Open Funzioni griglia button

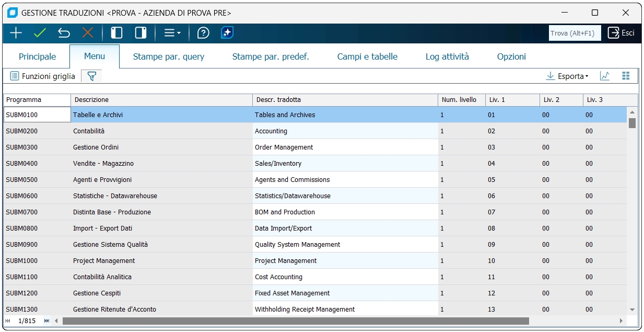pyautogui.click(x=43, y=76)
